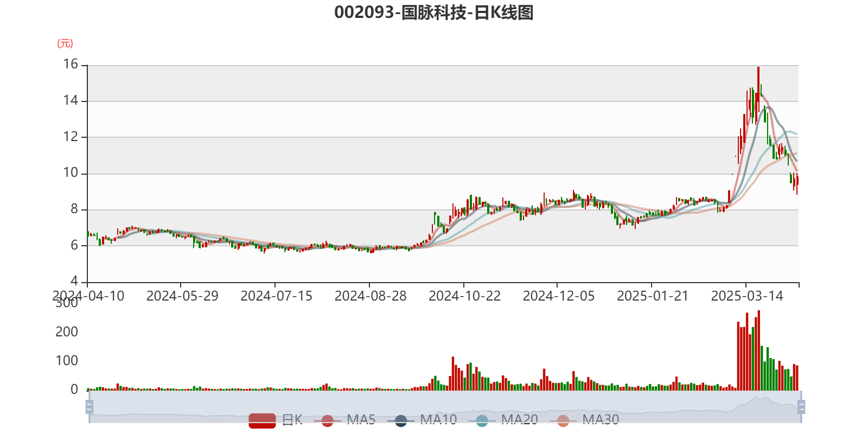
Task: Click the price axis label 14
Action: [x=71, y=100]
